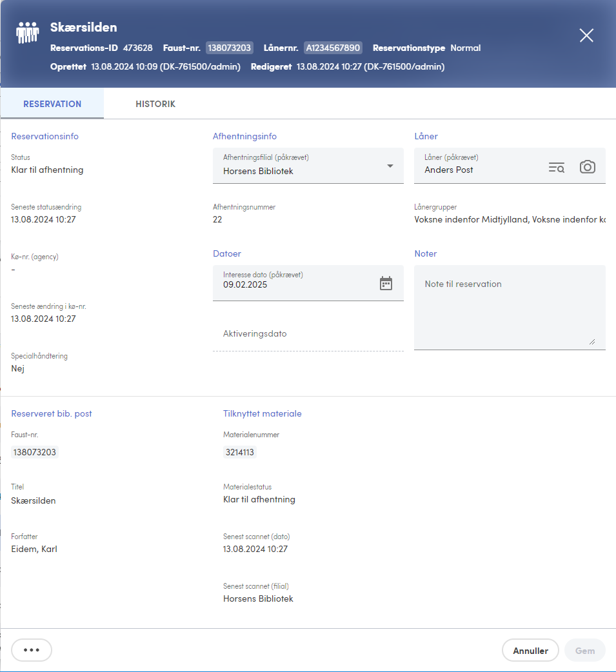This screenshot has height=672, width=616.
Task: Click the Note til reservation text area
Action: coord(510,307)
